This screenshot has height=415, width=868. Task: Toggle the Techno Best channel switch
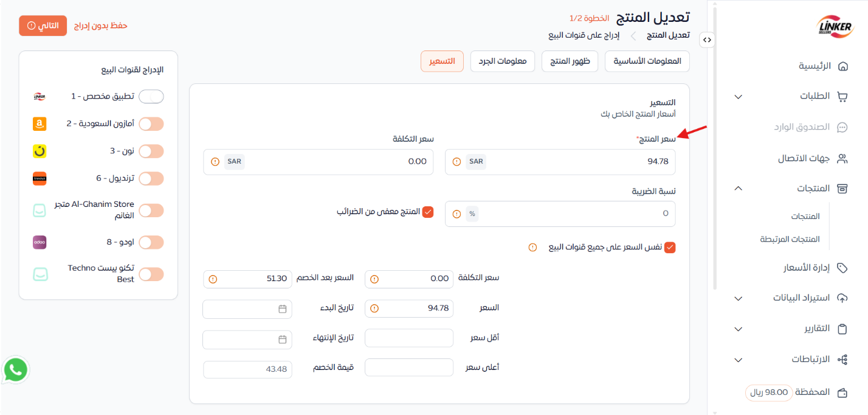pyautogui.click(x=151, y=274)
